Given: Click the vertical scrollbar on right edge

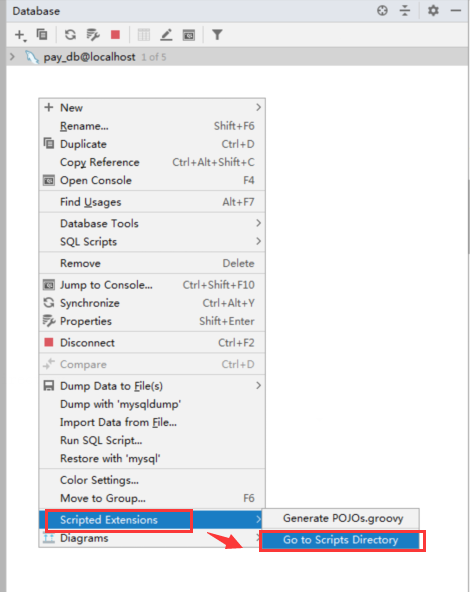Looking at the screenshot, I should click(468, 217).
